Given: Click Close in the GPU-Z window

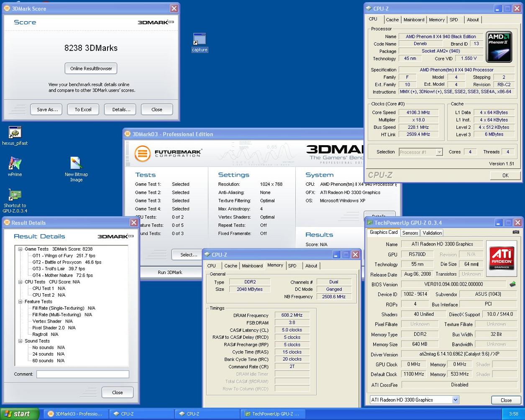Looking at the screenshot, I should (506, 400).
